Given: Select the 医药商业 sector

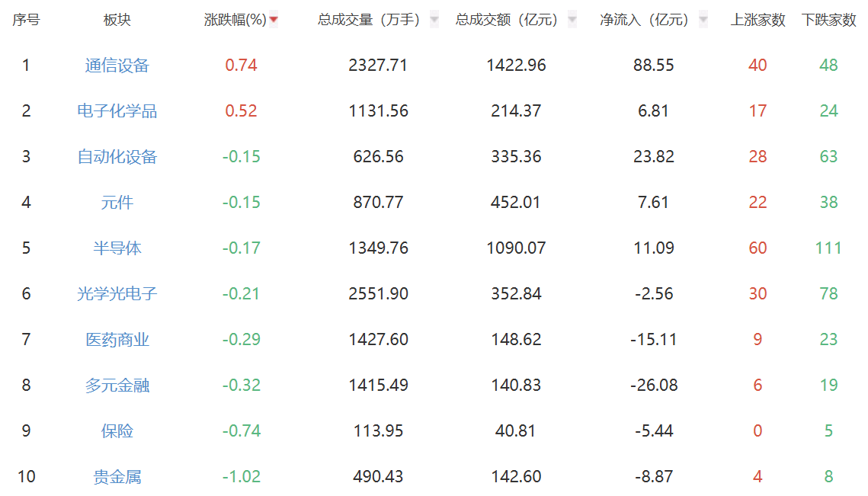Looking at the screenshot, I should pos(118,339).
